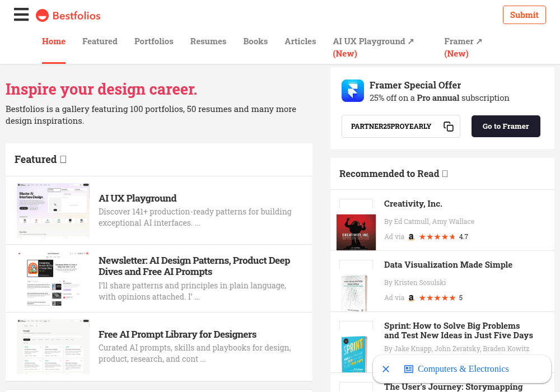Click the Go to Framer button
The width and height of the screenshot is (560, 392).
(506, 127)
